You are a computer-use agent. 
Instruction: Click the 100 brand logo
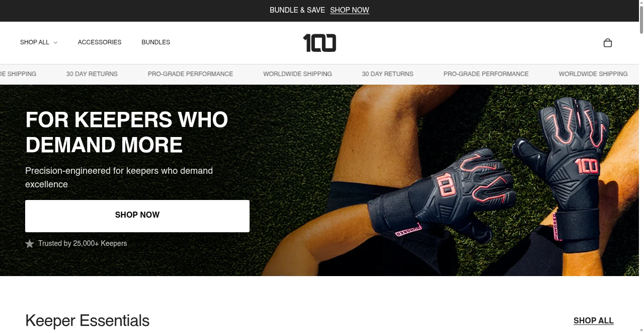click(319, 43)
